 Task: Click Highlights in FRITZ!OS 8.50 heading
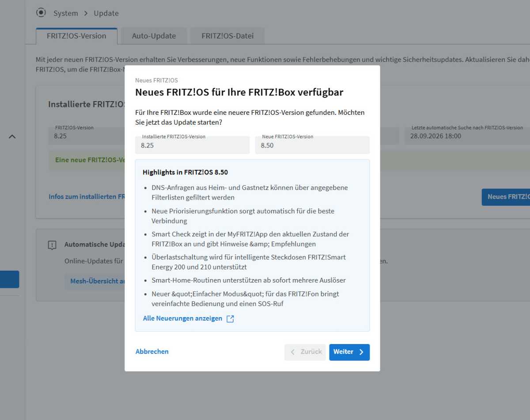tap(185, 172)
